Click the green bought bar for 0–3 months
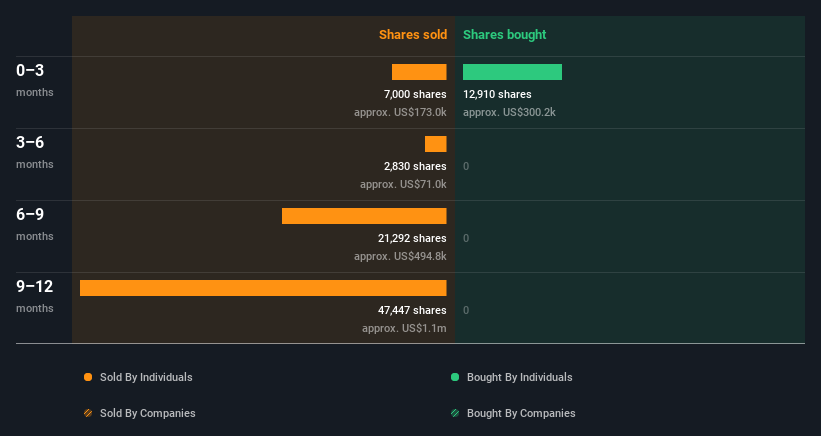This screenshot has width=821, height=436. click(x=512, y=72)
